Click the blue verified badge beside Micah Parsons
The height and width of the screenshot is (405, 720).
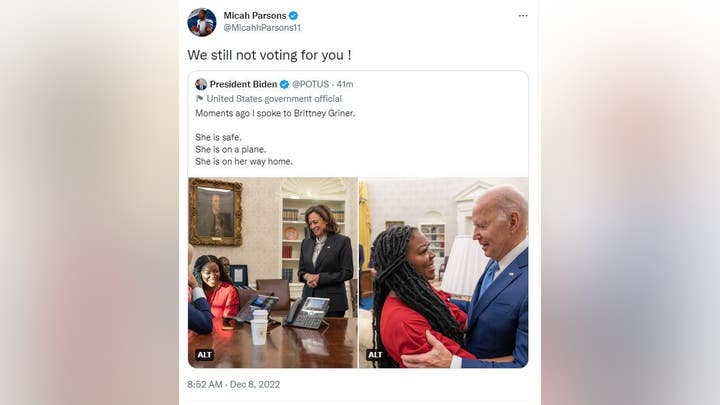pos(293,16)
